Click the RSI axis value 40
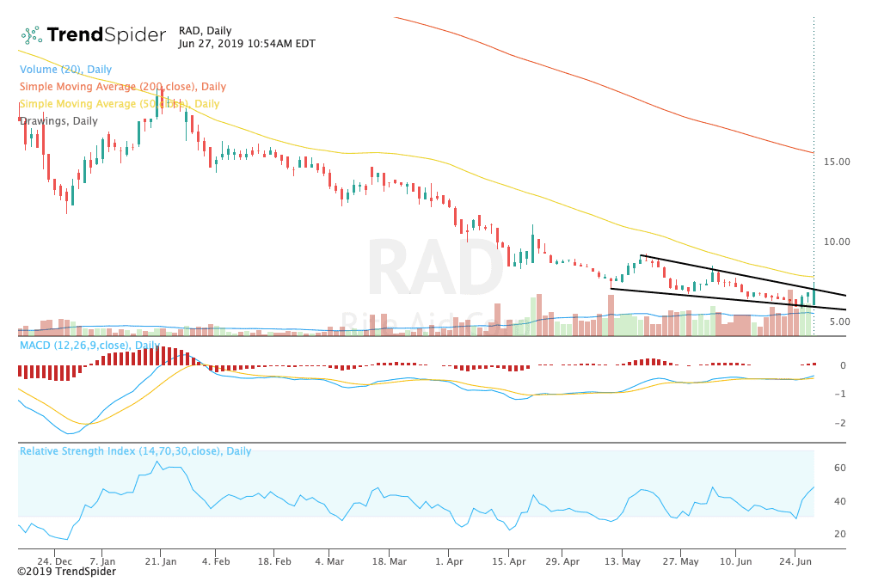The image size is (872, 588). click(x=840, y=501)
